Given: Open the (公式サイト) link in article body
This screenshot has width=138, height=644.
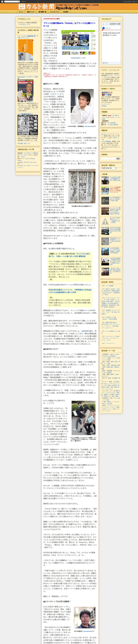Looking at the screenshot, I should click(x=55, y=94).
